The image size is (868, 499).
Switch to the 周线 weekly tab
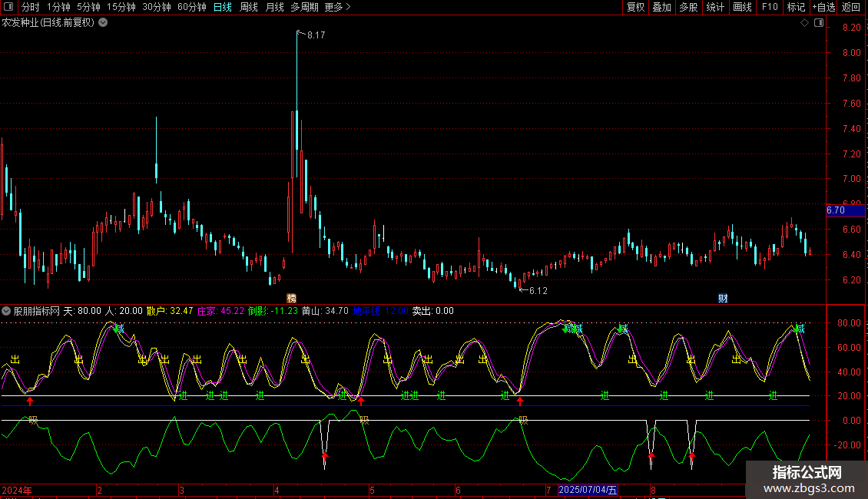(x=249, y=7)
